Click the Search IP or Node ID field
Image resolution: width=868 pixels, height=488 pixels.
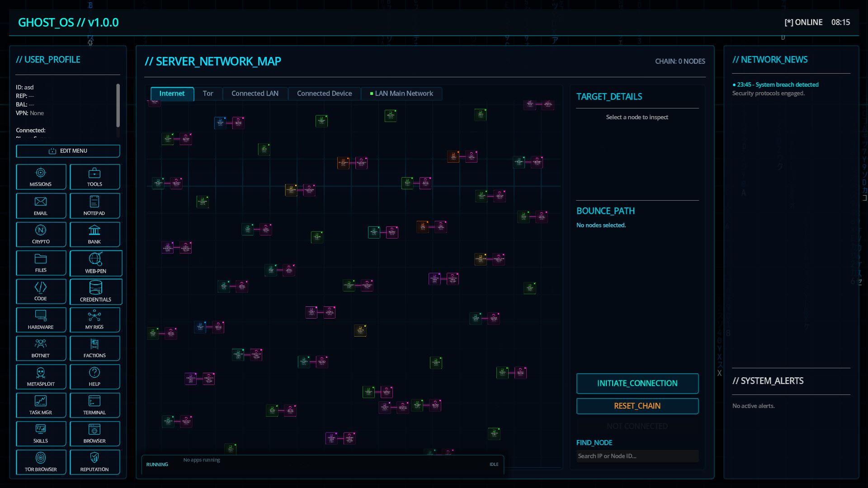click(637, 456)
